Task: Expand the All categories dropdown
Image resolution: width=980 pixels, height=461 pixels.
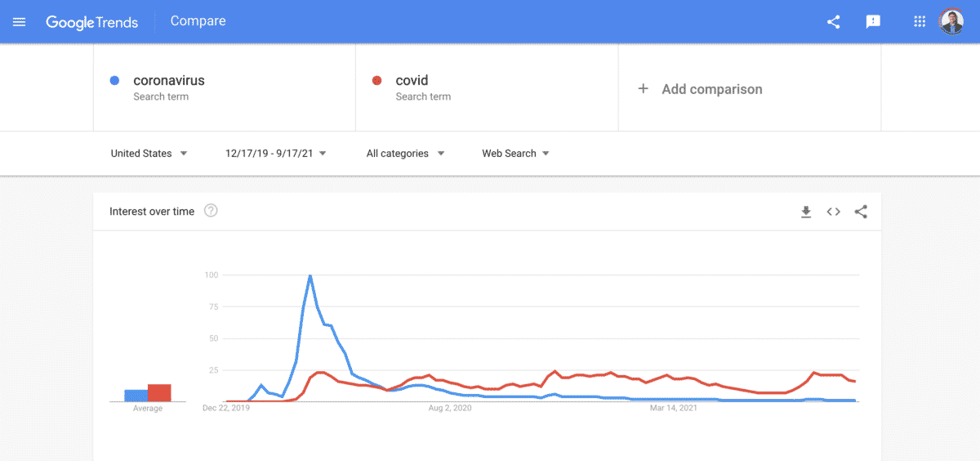Action: coord(406,154)
